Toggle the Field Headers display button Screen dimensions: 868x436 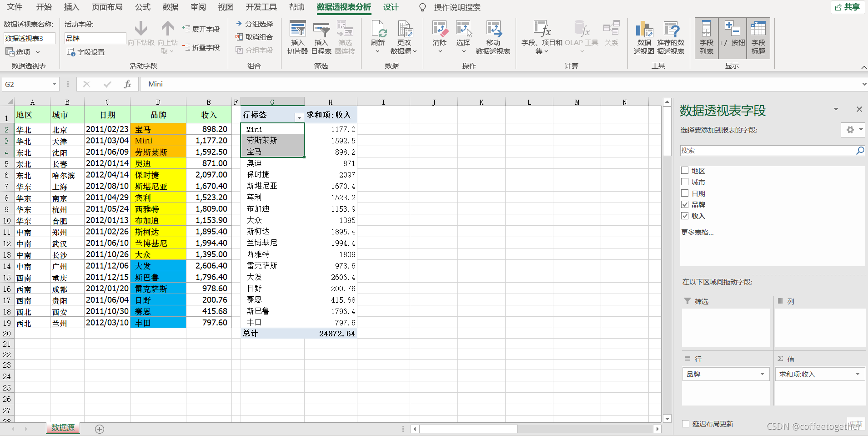tap(758, 38)
